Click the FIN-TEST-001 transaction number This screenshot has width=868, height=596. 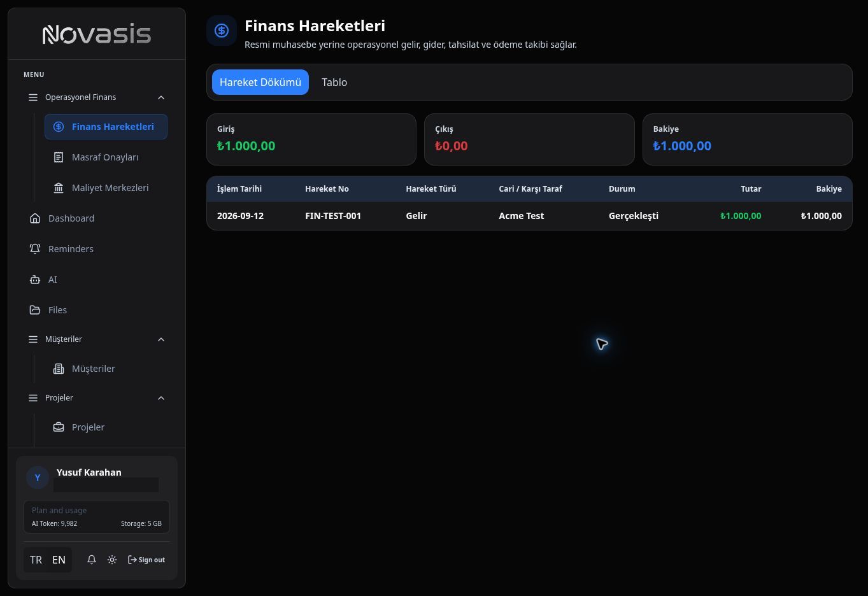click(333, 216)
